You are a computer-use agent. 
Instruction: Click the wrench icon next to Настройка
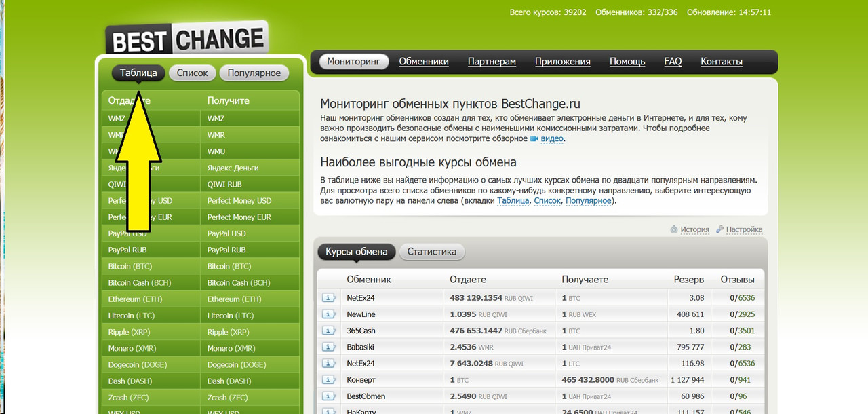point(719,229)
